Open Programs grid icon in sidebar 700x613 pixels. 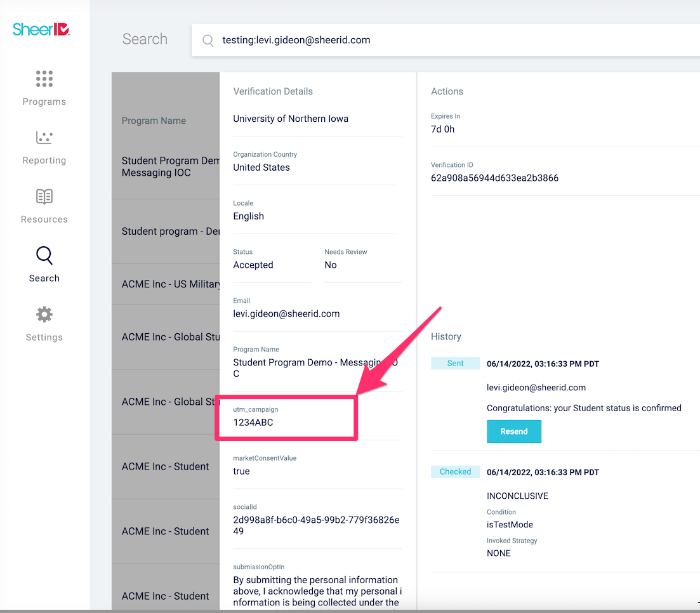44,79
